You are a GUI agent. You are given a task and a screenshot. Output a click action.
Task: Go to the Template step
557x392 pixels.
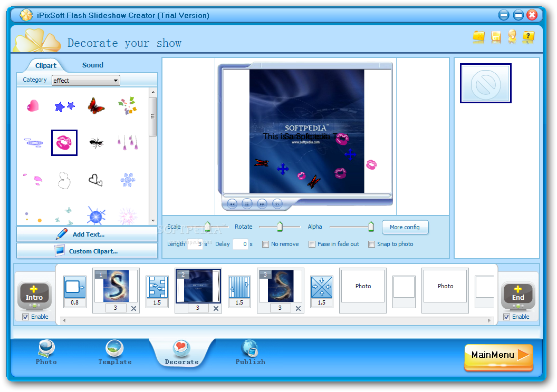(x=115, y=352)
